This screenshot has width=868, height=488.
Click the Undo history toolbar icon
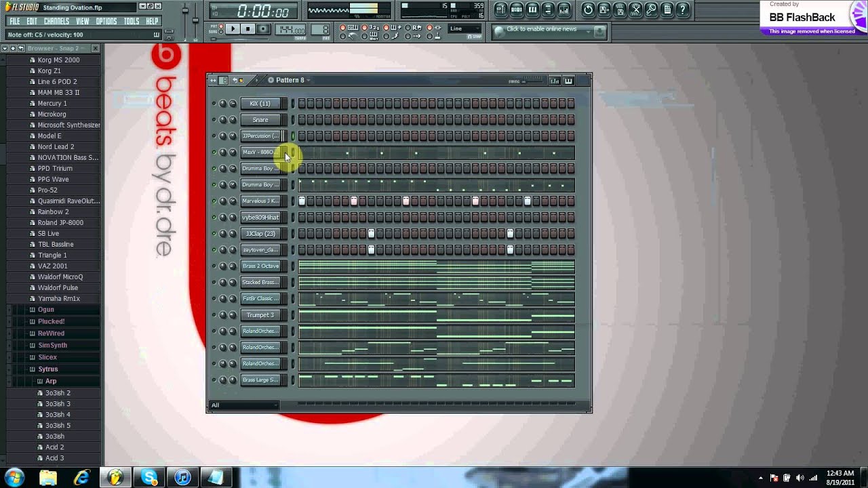click(x=588, y=9)
